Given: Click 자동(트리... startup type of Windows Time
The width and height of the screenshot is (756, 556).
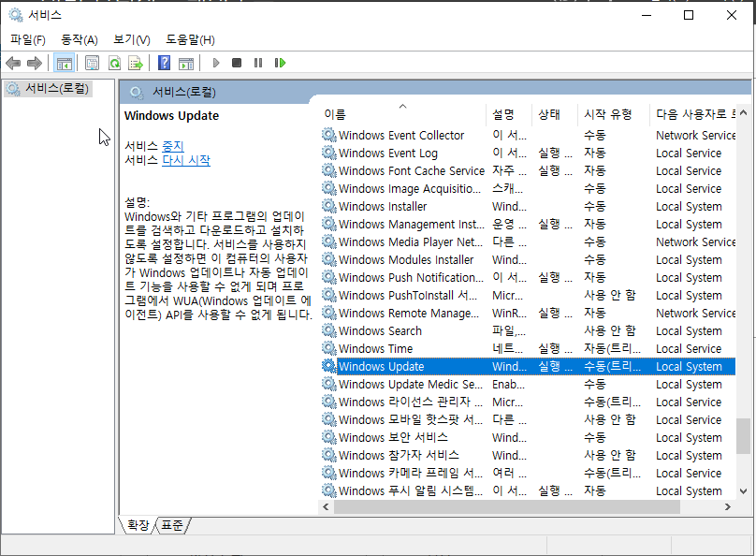Looking at the screenshot, I should [612, 348].
